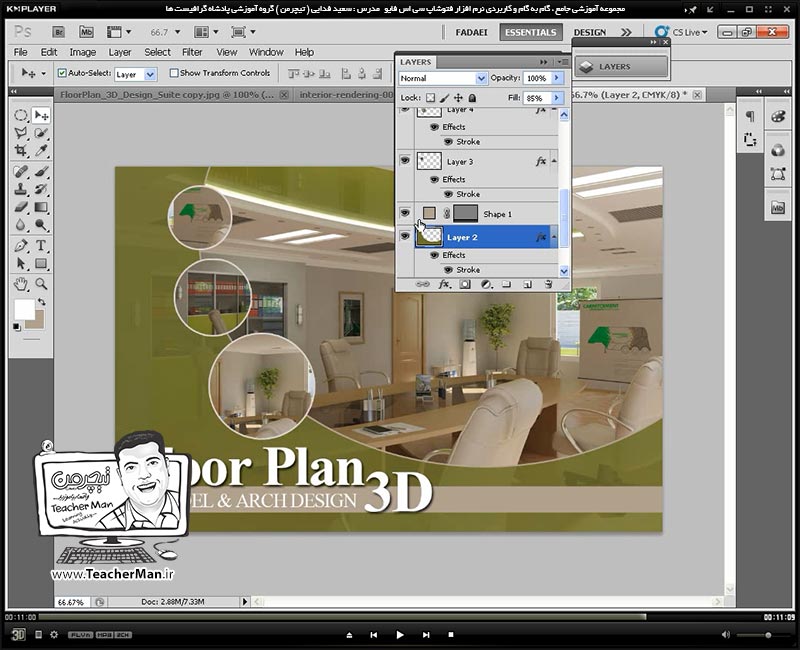Open the Image menu

coord(83,52)
